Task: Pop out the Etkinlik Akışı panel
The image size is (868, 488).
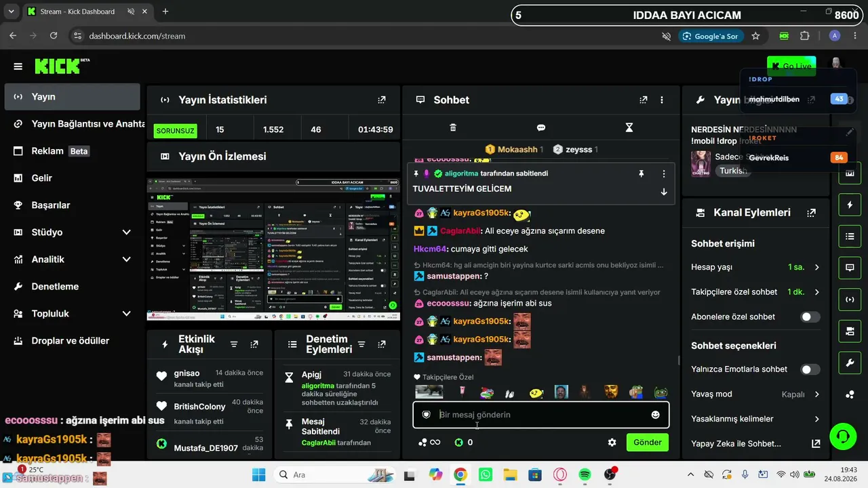Action: click(254, 344)
